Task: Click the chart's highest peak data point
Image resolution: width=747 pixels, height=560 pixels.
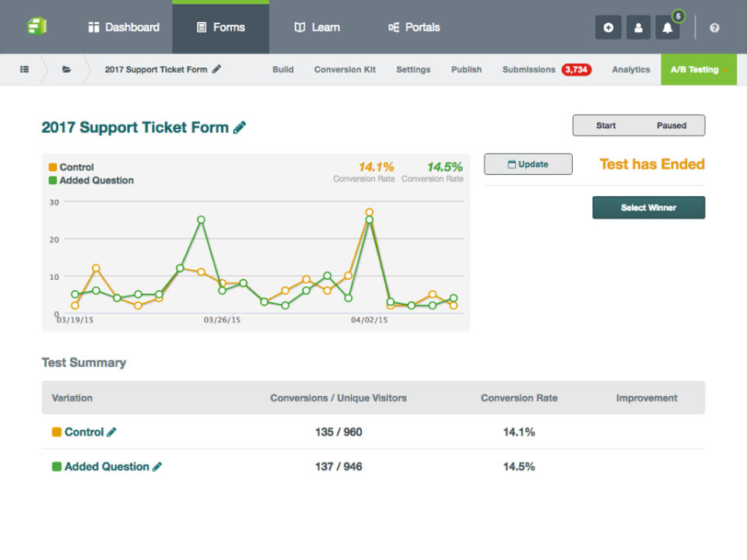Action: coord(368,211)
